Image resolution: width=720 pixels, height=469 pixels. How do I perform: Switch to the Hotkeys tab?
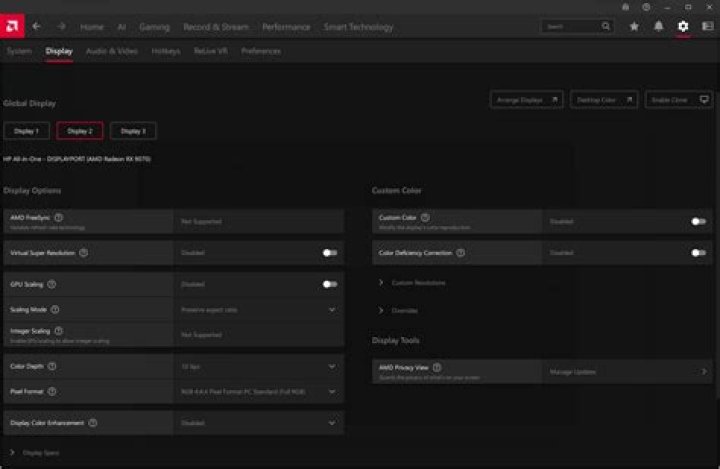(x=166, y=51)
